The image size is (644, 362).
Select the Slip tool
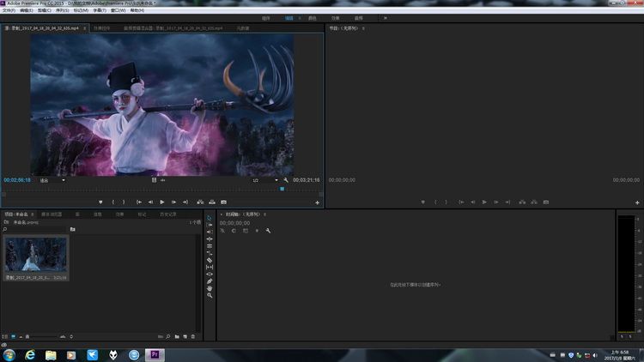point(210,267)
